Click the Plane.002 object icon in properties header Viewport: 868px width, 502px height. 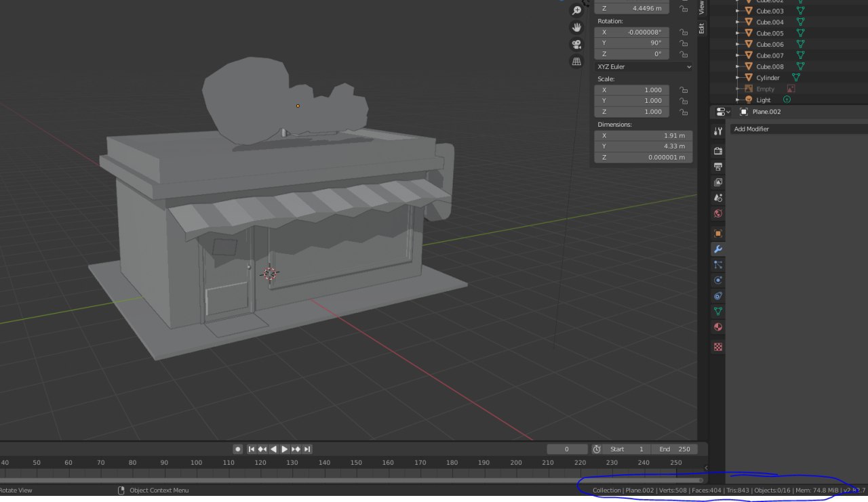click(x=744, y=112)
